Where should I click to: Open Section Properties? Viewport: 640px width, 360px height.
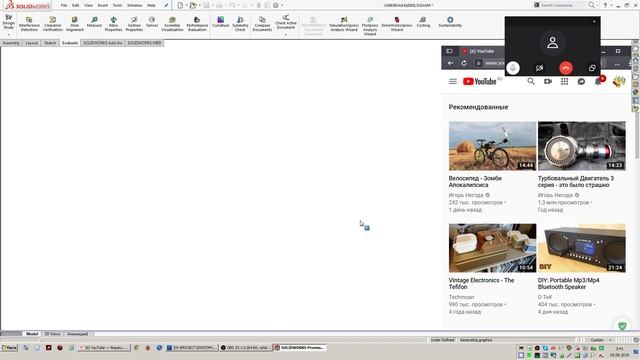coord(134,24)
